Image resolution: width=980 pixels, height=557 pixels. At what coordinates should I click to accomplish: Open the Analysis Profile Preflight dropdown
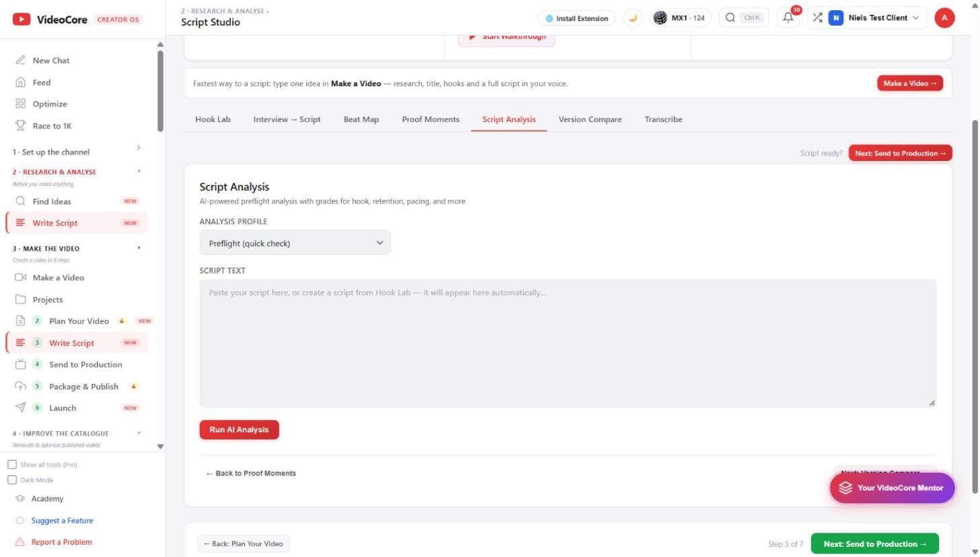point(295,243)
